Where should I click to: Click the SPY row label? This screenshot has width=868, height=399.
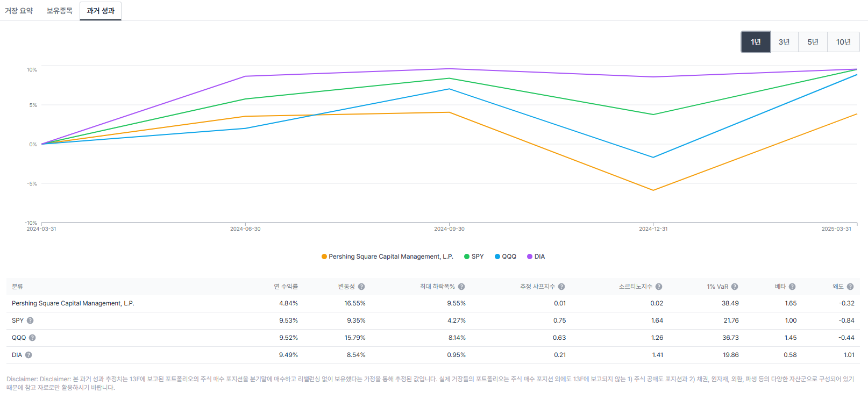pos(18,320)
